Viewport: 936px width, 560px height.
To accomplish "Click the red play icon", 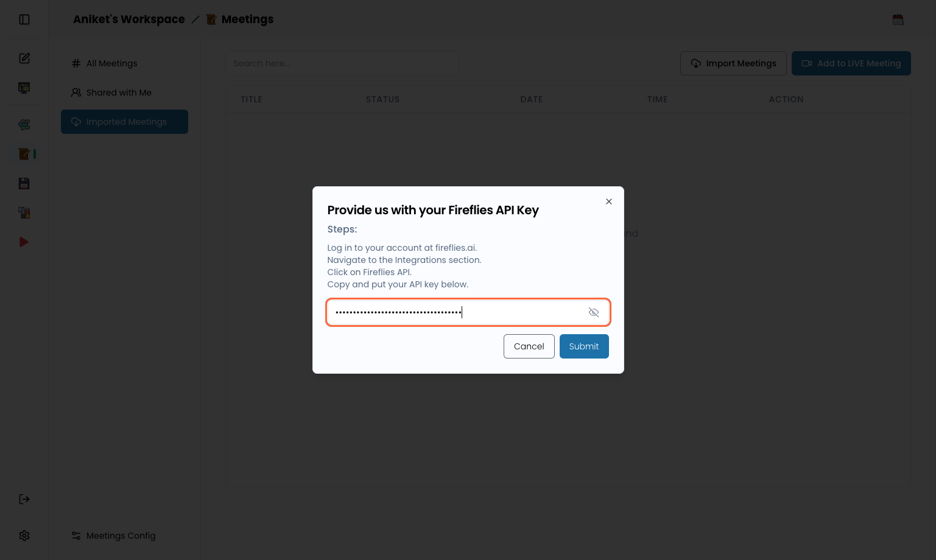I will [24, 242].
